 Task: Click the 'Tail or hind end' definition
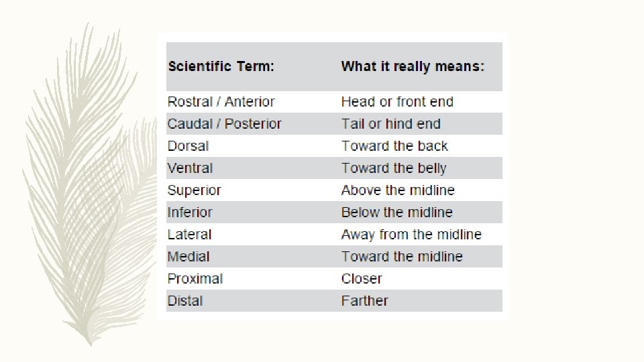(391, 123)
